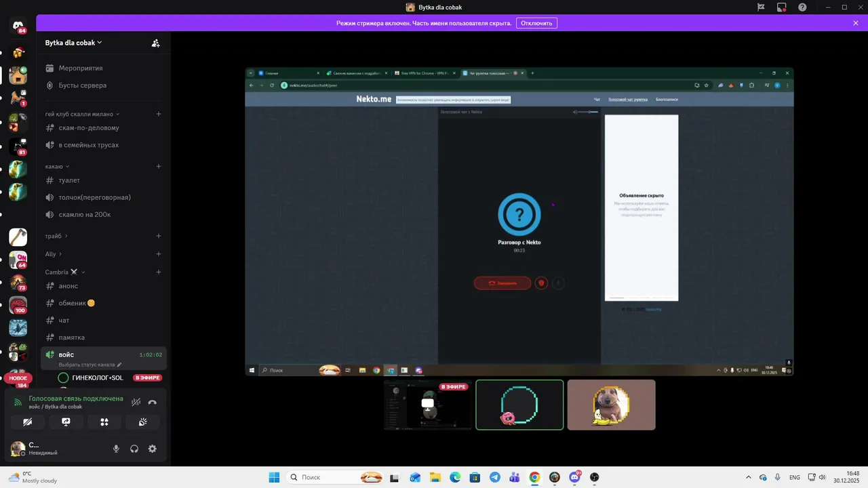Open OBS Studio from the Windows taskbar
Viewport: 868px width, 488px height.
tap(595, 477)
